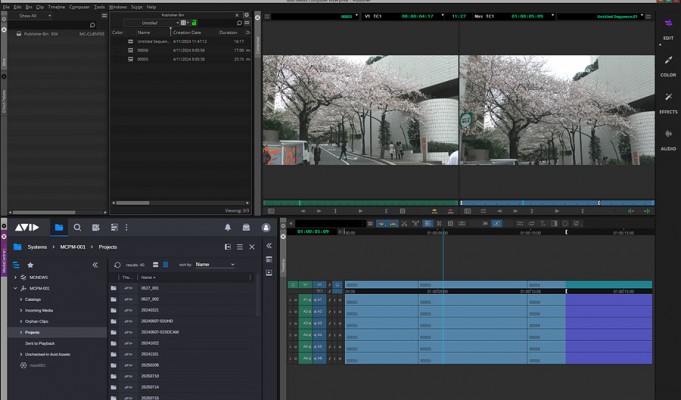This screenshot has height=400, width=681.
Task: Click the source monitor position bar
Action: [359, 203]
